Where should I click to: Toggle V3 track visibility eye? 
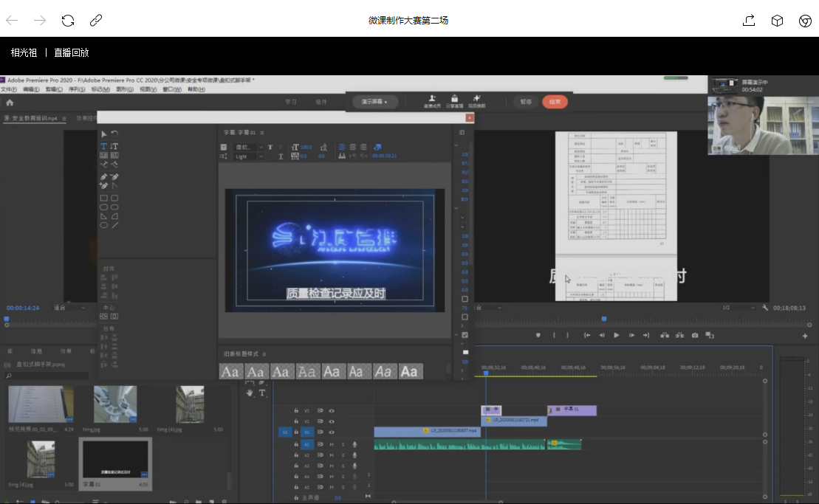[332, 410]
